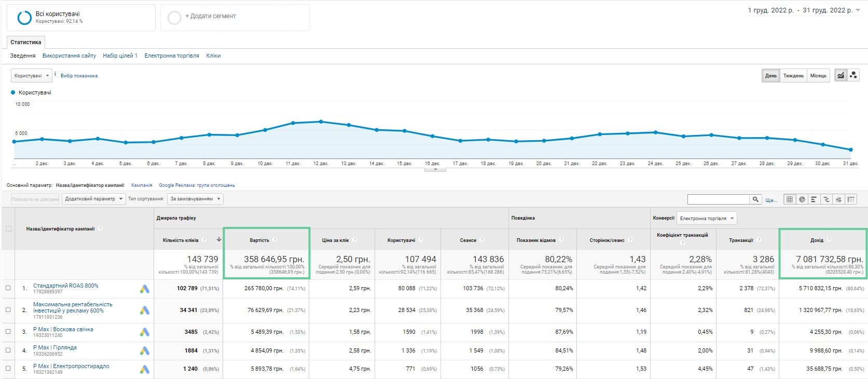Select the motion chart icon

(x=853, y=75)
